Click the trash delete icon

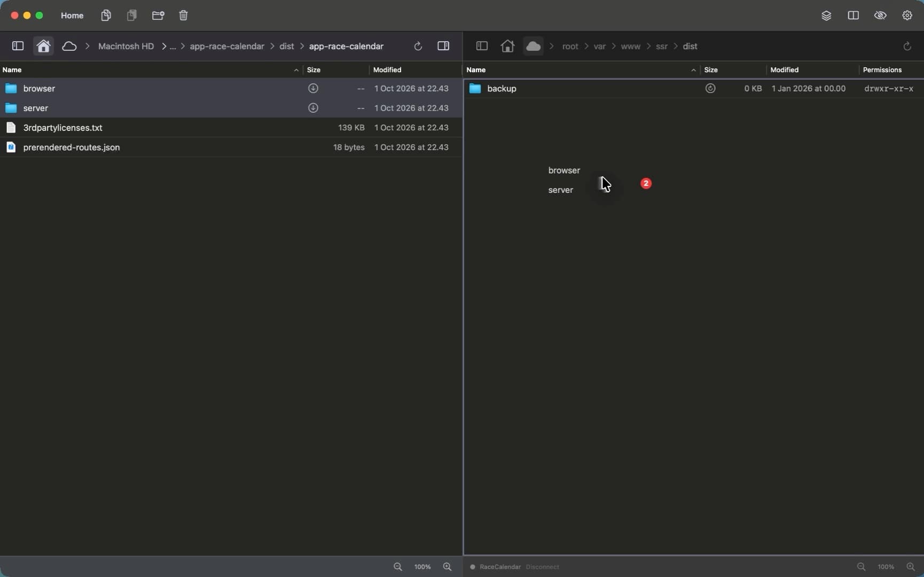click(183, 15)
